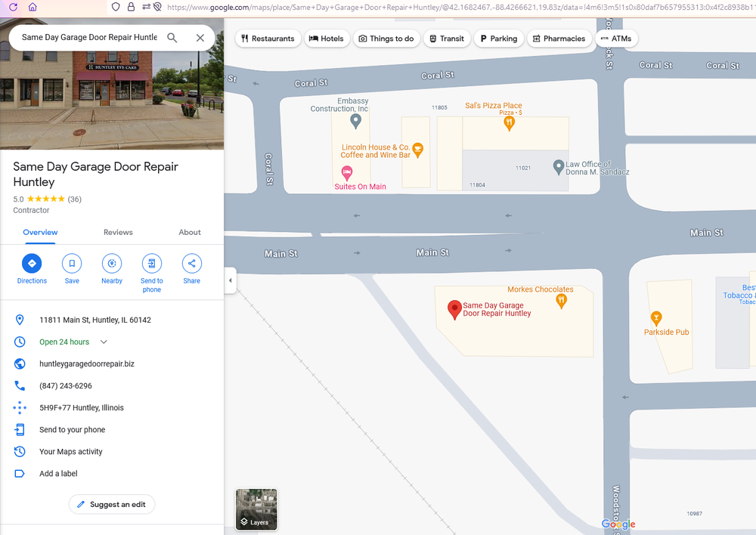Image resolution: width=756 pixels, height=535 pixels.
Task: Expand the Open 24 hours schedule
Action: coord(103,342)
